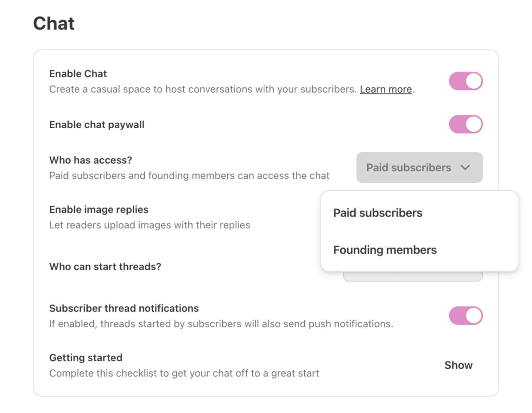Open the partially hidden thread-starters dropdown

click(412, 276)
